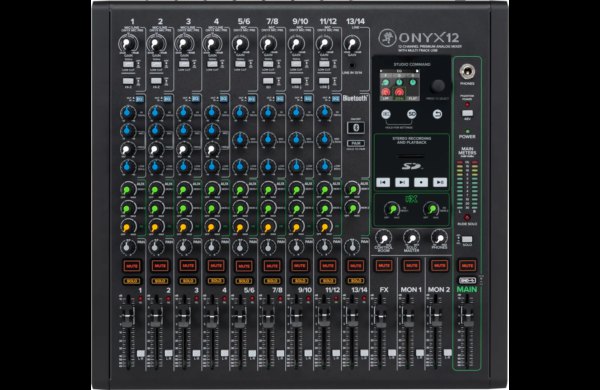Click the left green knob in FX section
This screenshot has height=390, width=600.
click(x=392, y=209)
